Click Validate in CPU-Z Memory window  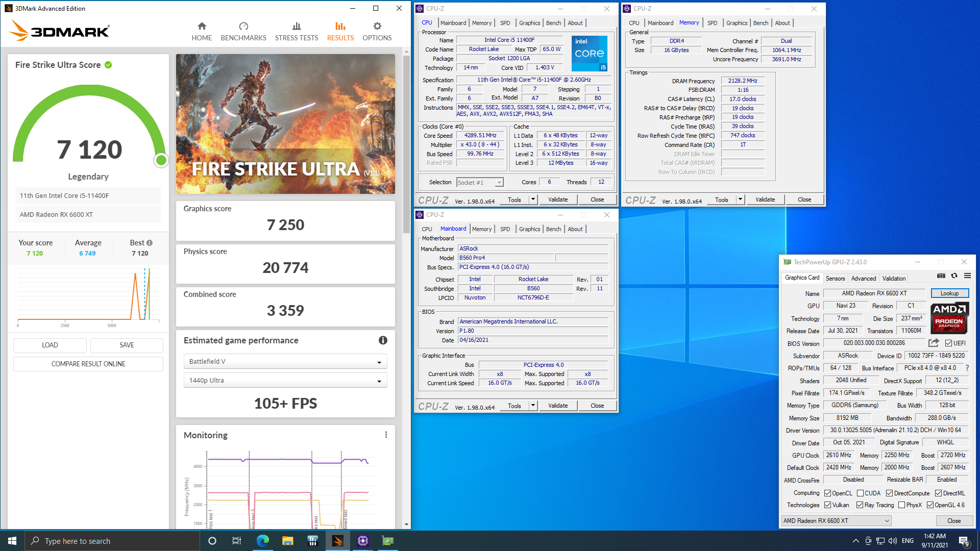(765, 199)
